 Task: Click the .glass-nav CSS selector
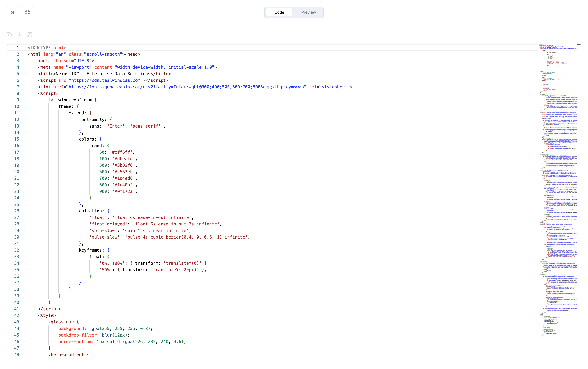61,322
